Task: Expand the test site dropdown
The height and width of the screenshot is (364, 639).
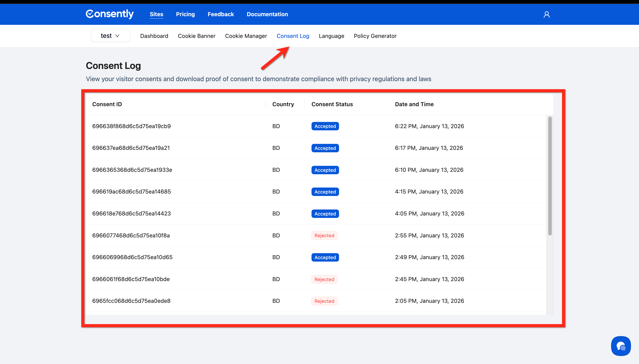Action: [x=110, y=36]
